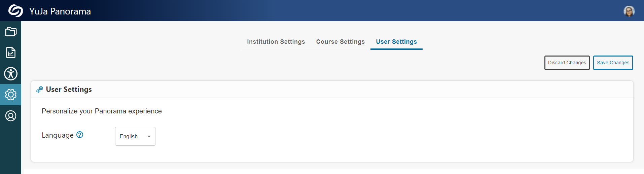
Task: Select the User Settings tab
Action: click(396, 42)
